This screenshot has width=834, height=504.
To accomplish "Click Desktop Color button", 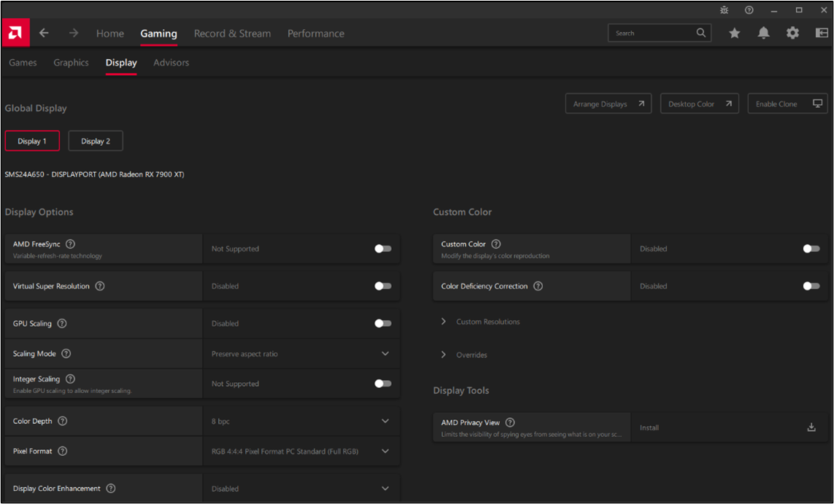I will 700,104.
